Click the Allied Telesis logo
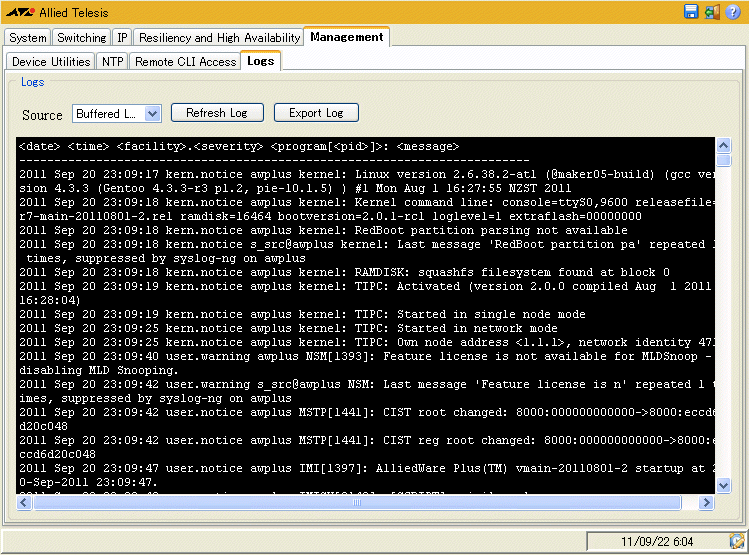Viewport: 749px width, 555px height. [x=57, y=12]
